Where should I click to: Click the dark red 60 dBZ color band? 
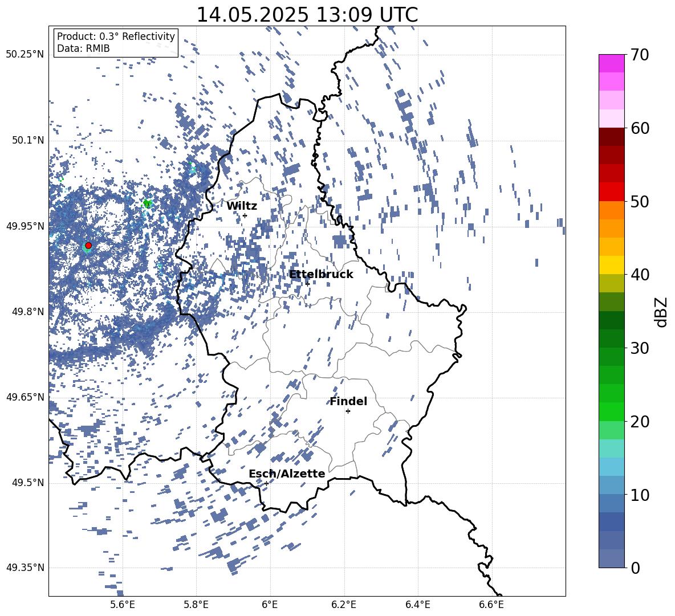(611, 136)
